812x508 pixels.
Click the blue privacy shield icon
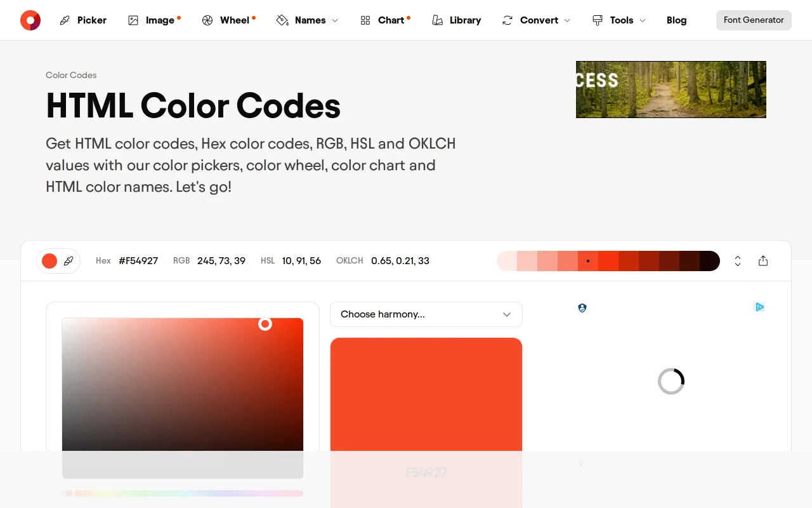(x=582, y=308)
